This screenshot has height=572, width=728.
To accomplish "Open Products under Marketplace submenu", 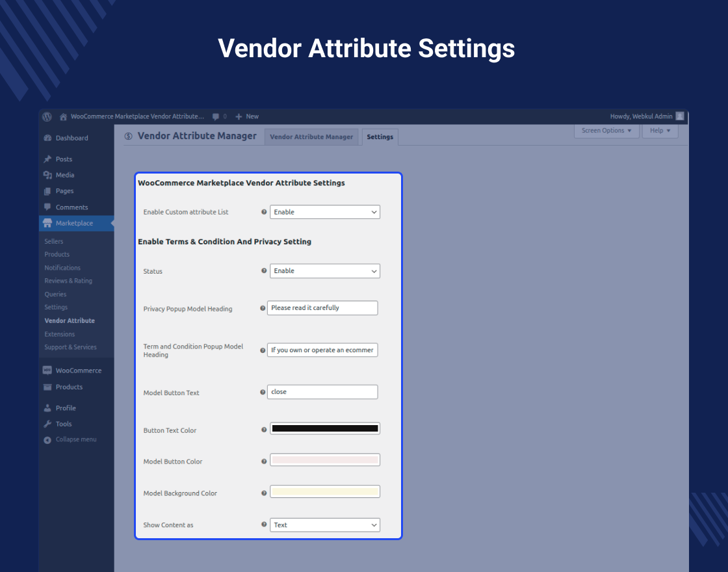I will click(57, 254).
